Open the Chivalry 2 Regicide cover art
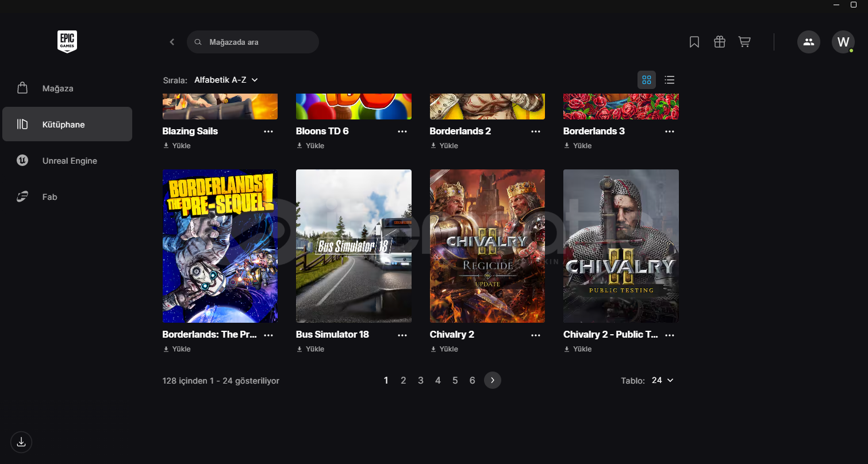Screen dimensions: 868x464 487,246
